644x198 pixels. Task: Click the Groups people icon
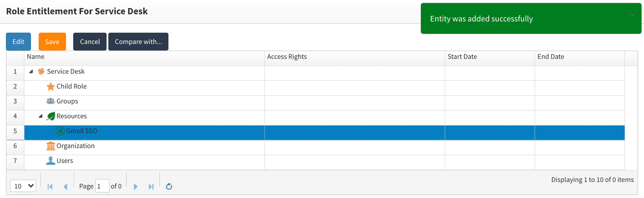click(x=50, y=101)
